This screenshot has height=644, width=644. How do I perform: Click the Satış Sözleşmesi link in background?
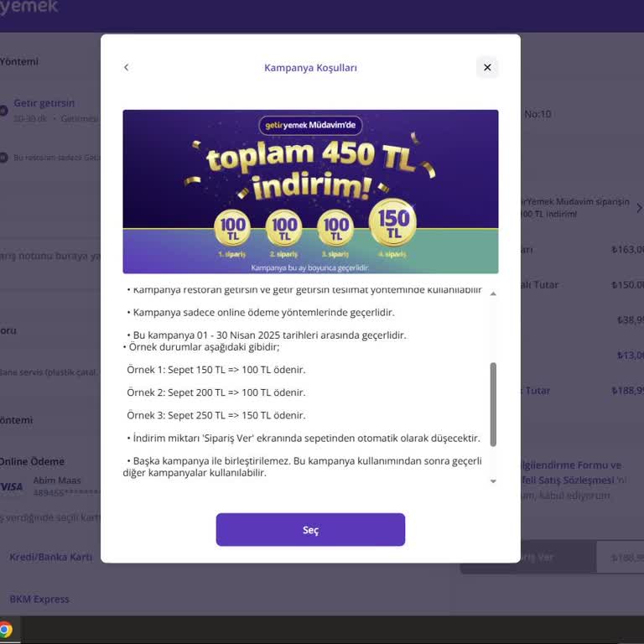[568, 480]
